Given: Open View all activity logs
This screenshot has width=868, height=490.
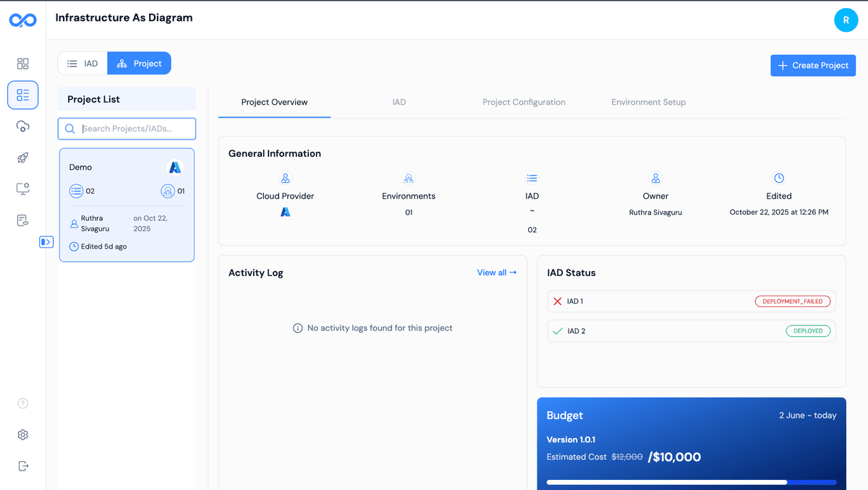Looking at the screenshot, I should [x=497, y=272].
